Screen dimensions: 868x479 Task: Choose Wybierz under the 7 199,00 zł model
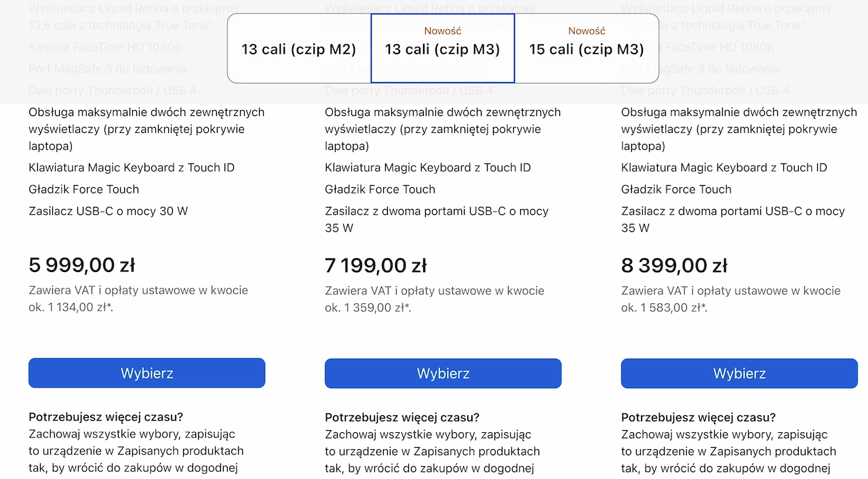click(443, 373)
